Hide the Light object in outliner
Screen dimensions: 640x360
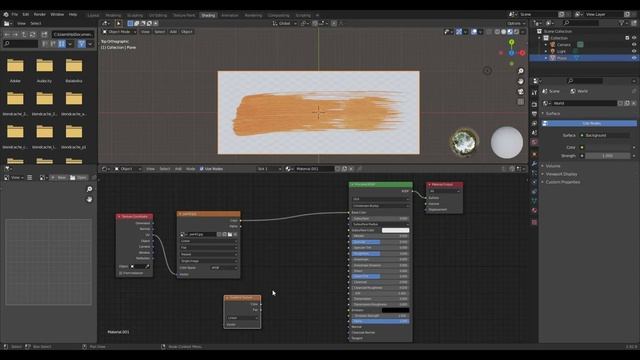pos(634,51)
